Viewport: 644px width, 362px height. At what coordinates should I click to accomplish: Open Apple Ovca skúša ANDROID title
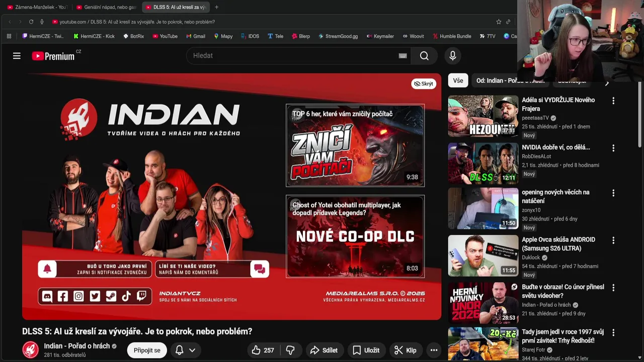point(558,244)
